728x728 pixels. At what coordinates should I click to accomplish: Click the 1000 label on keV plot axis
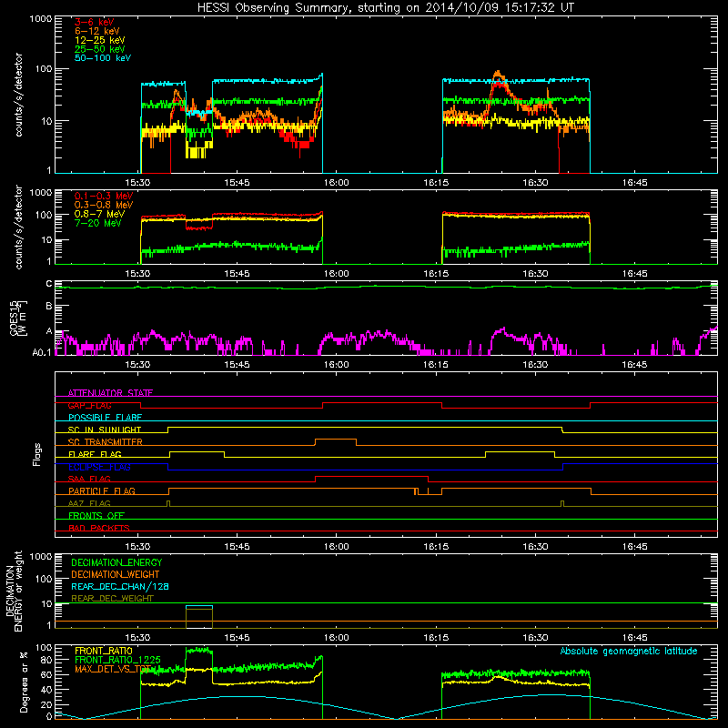pyautogui.click(x=41, y=19)
